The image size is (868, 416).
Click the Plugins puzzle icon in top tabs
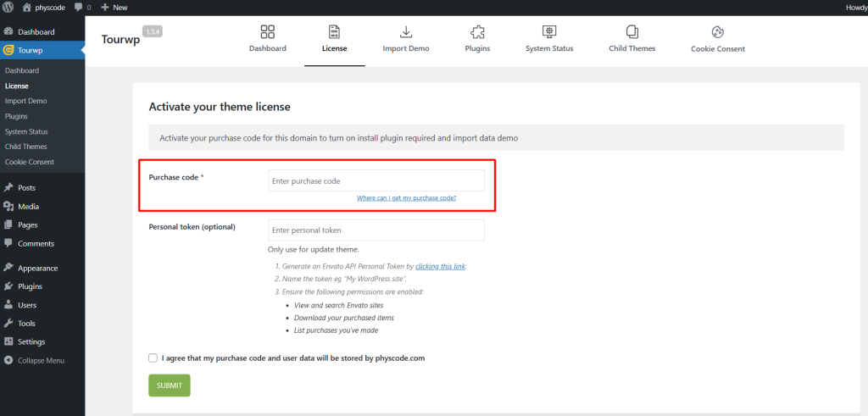click(x=477, y=31)
